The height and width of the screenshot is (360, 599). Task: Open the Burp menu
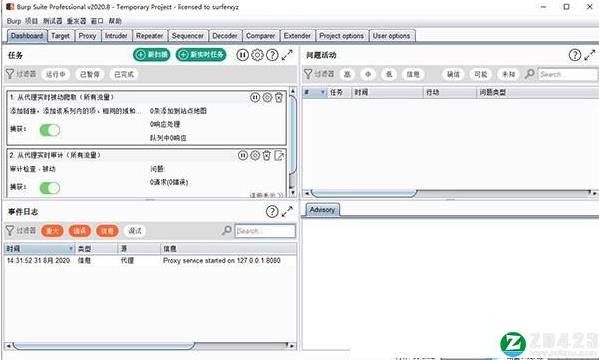tap(14, 21)
